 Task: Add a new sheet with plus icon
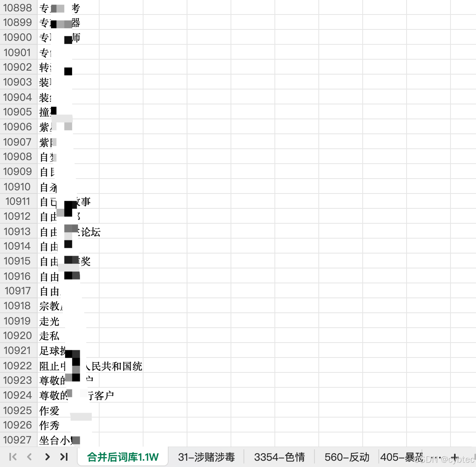(x=455, y=457)
